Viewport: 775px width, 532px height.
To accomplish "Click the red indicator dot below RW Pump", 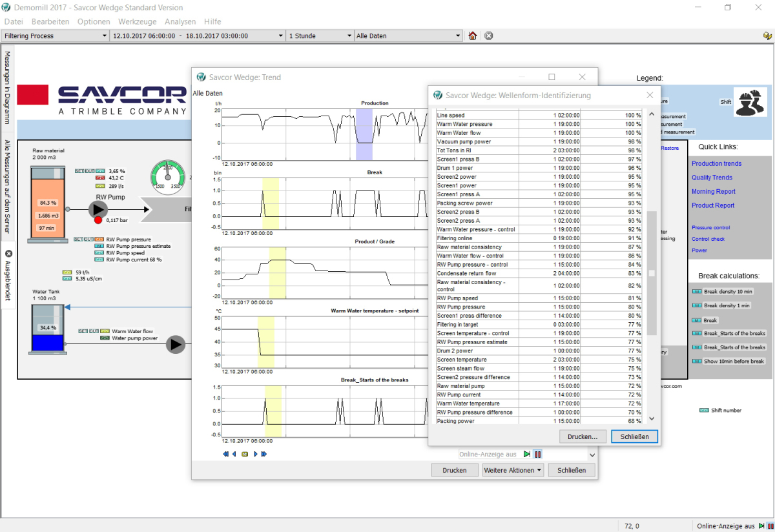I will [98, 220].
